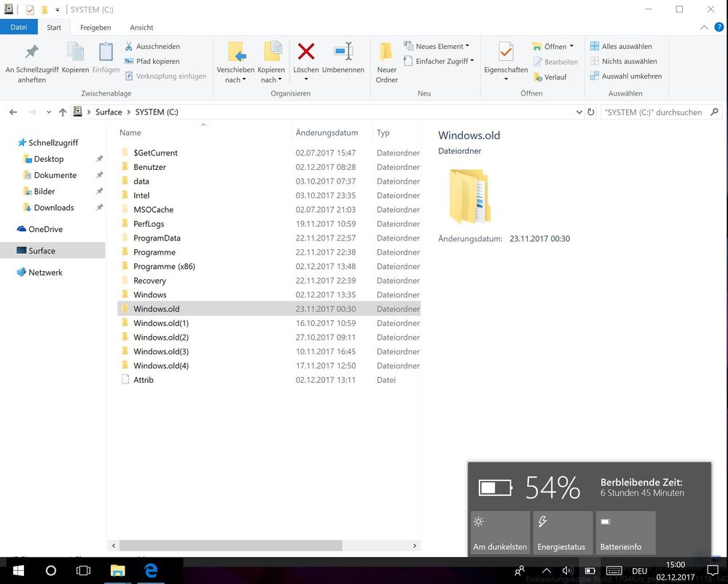
Task: Select everything with Alles auswählen
Action: (621, 47)
